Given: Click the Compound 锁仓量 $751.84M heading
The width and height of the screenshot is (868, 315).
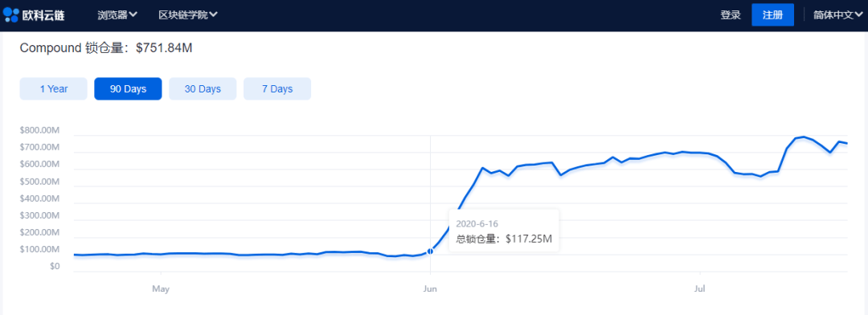Looking at the screenshot, I should pyautogui.click(x=106, y=48).
